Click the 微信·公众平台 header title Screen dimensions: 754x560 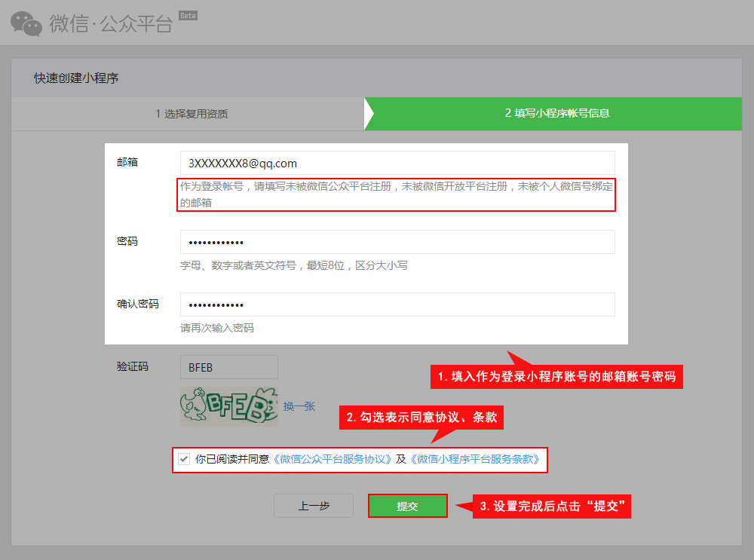point(112,24)
